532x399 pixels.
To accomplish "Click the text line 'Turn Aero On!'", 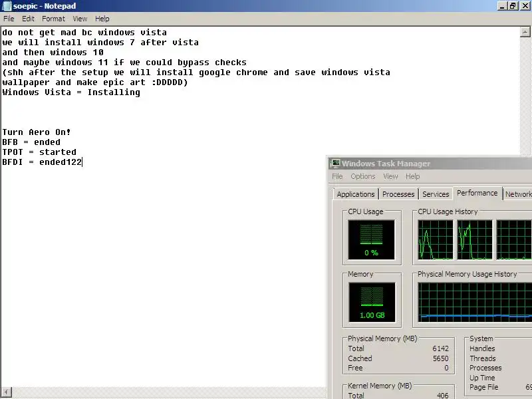I will [37, 132].
